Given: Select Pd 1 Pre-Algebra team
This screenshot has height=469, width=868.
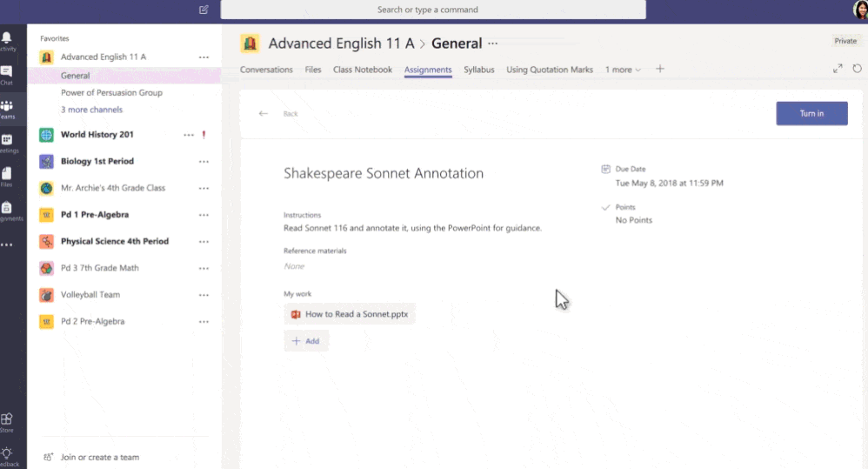Looking at the screenshot, I should [x=95, y=214].
